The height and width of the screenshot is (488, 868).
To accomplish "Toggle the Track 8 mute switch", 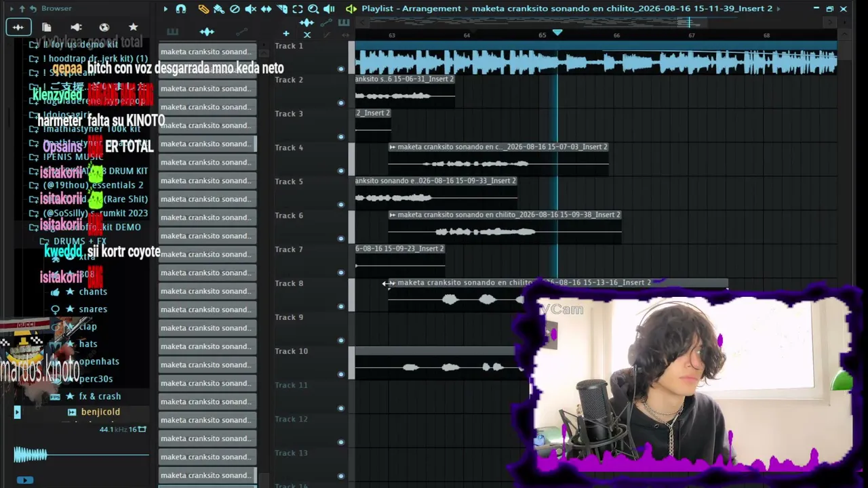I will (x=341, y=306).
